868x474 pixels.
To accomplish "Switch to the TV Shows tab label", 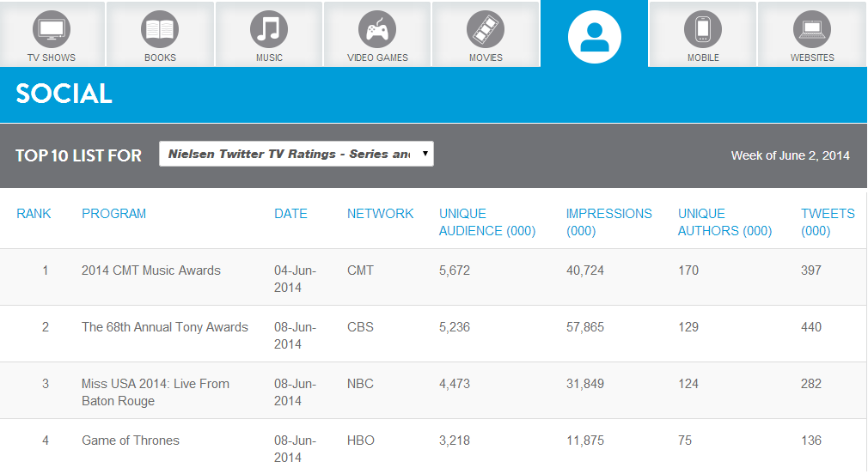I will (x=52, y=58).
